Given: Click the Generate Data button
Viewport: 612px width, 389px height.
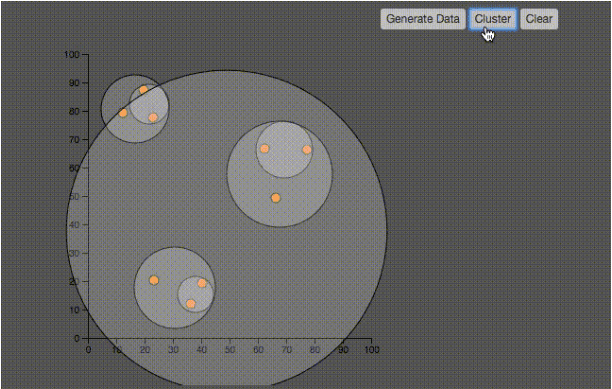Looking at the screenshot, I should click(423, 19).
